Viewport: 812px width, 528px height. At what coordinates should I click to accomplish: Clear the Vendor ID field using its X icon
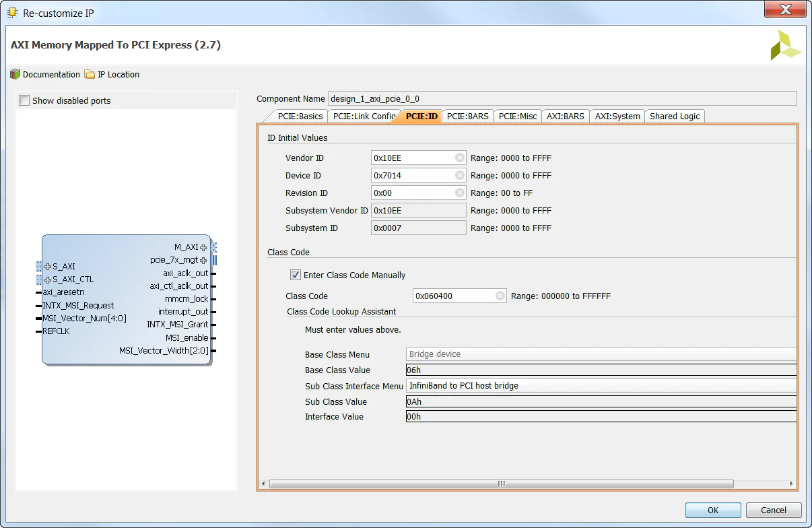(460, 158)
